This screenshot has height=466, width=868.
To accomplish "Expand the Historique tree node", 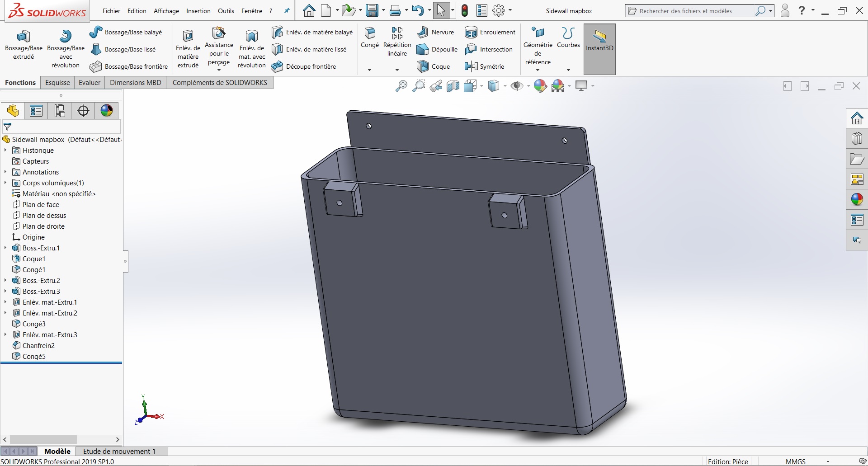I will coord(5,150).
